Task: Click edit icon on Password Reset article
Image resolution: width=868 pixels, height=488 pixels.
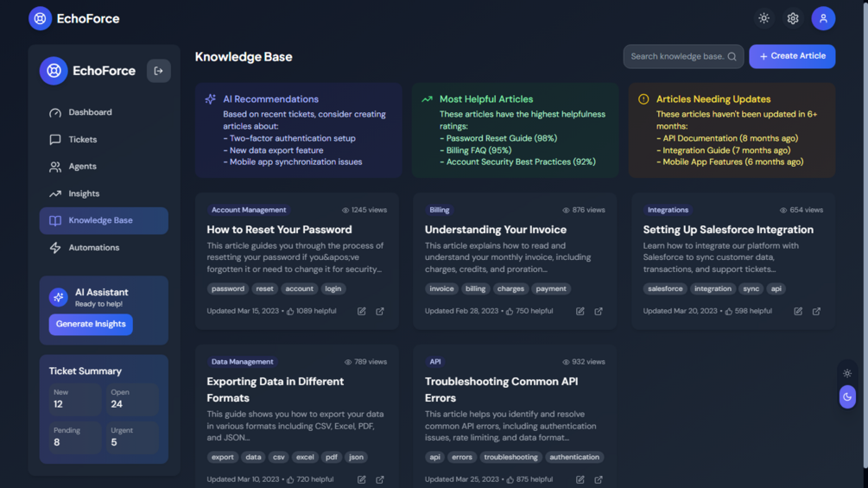Action: [362, 311]
